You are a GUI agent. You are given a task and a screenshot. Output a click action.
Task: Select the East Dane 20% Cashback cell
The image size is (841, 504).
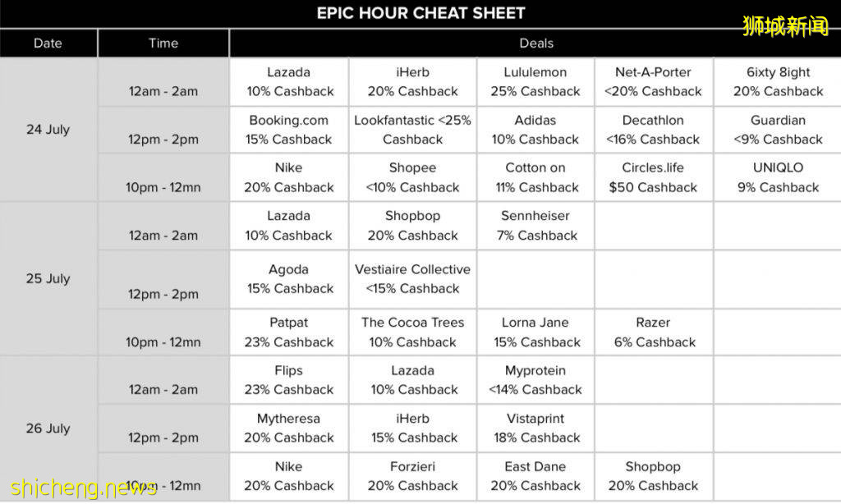[535, 476]
